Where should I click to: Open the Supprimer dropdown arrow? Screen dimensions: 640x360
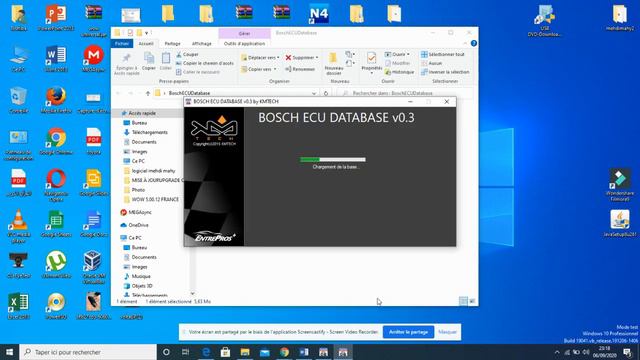pyautogui.click(x=317, y=58)
